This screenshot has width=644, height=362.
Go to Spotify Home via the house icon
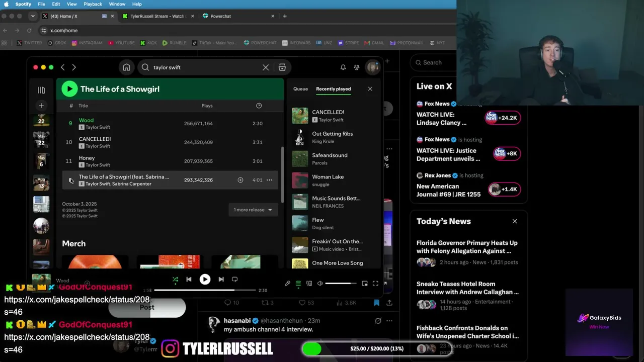point(127,67)
